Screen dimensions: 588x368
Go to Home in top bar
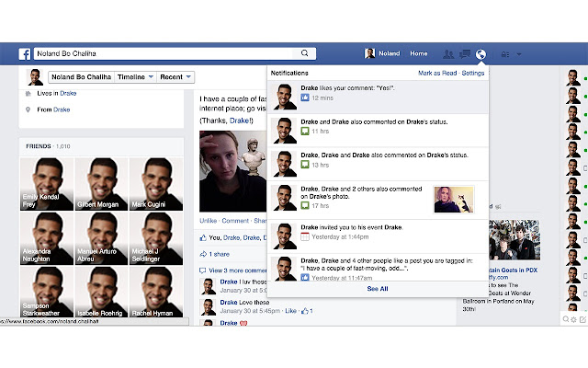(x=419, y=53)
